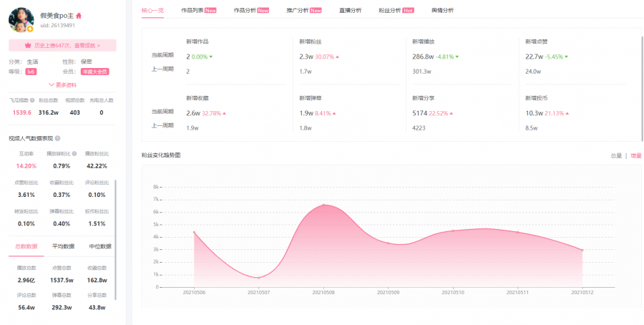Open the help icon next to 播放转粉比

tap(74, 154)
